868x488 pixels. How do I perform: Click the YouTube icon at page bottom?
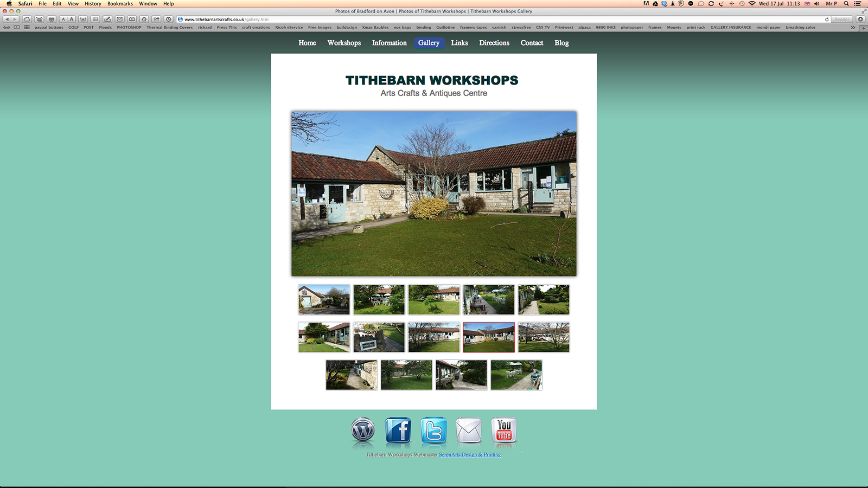point(504,430)
